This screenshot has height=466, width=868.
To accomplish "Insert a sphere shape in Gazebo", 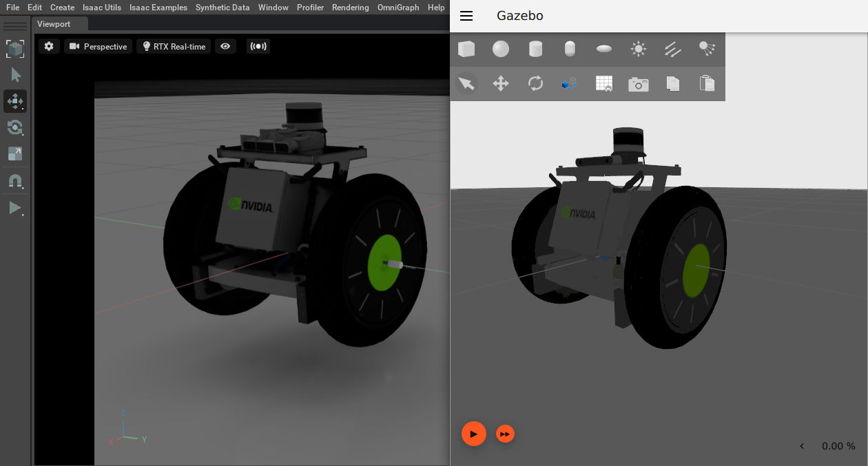I will point(501,49).
